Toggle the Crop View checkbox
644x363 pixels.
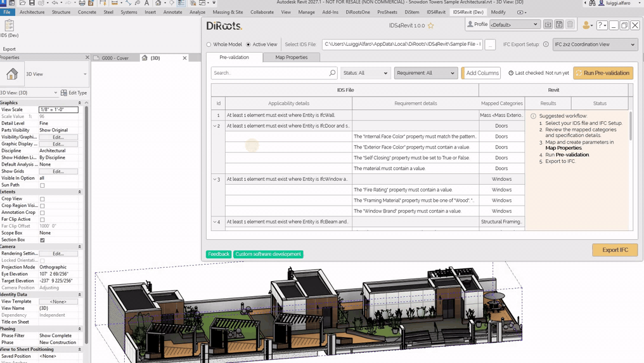point(42,199)
